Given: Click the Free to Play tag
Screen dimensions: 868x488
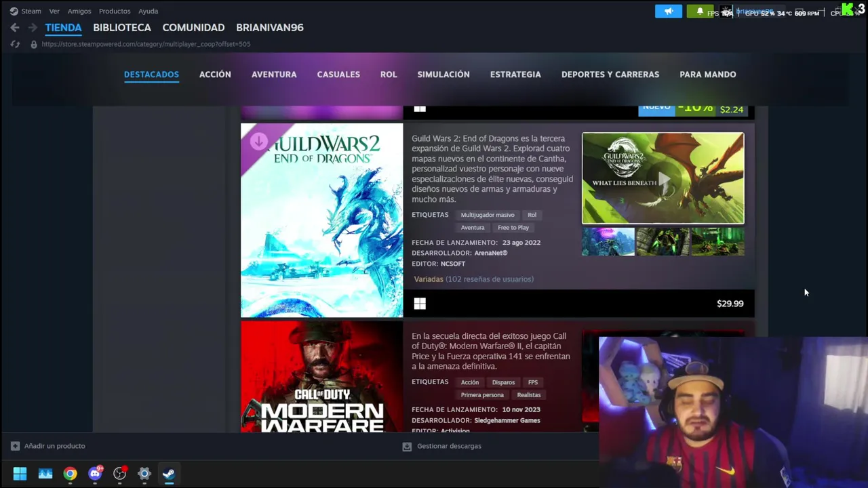Looking at the screenshot, I should coord(513,228).
